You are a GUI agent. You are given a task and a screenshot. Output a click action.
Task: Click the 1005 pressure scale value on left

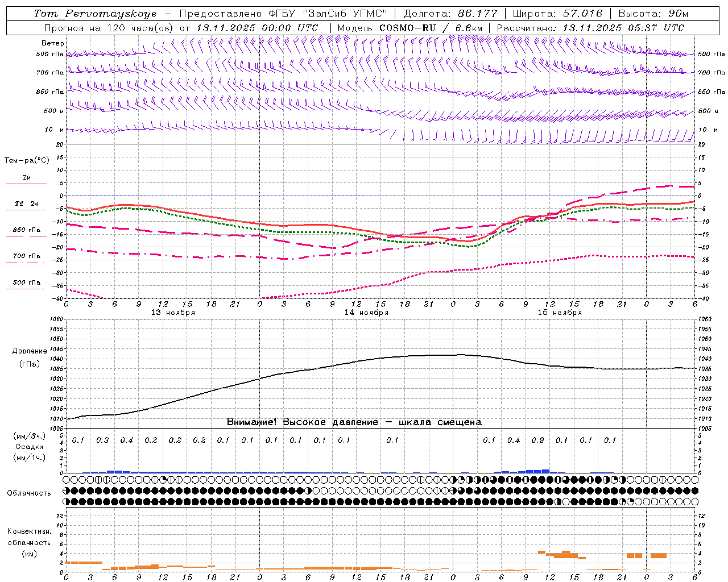pos(57,429)
